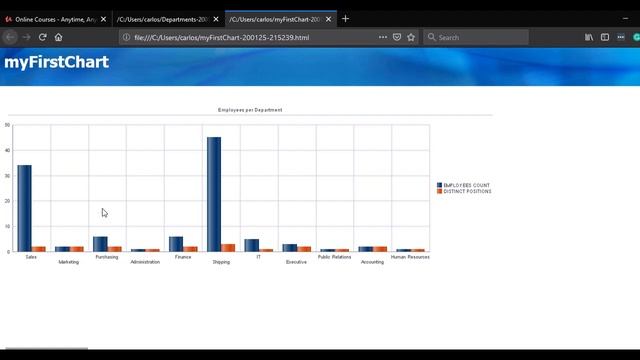This screenshot has width=640, height=360.
Task: Minimize the browser window
Action: point(625,18)
